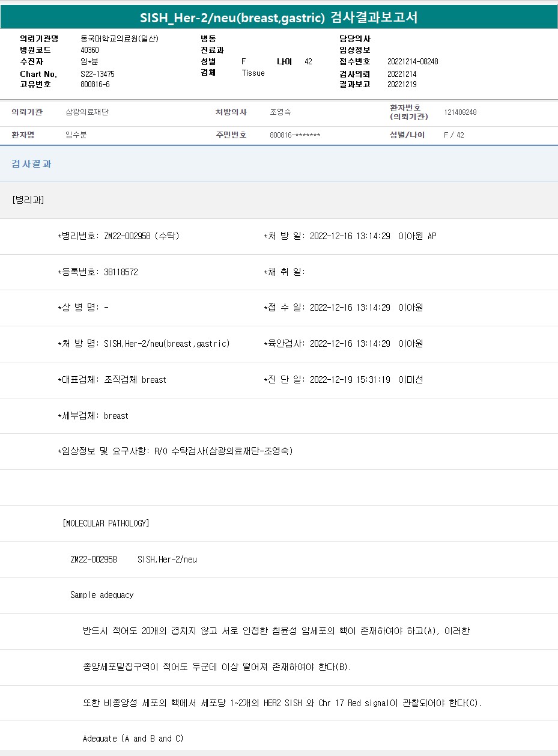Click sex/age value 'F / 42'
The height and width of the screenshot is (756, 558).
point(453,135)
